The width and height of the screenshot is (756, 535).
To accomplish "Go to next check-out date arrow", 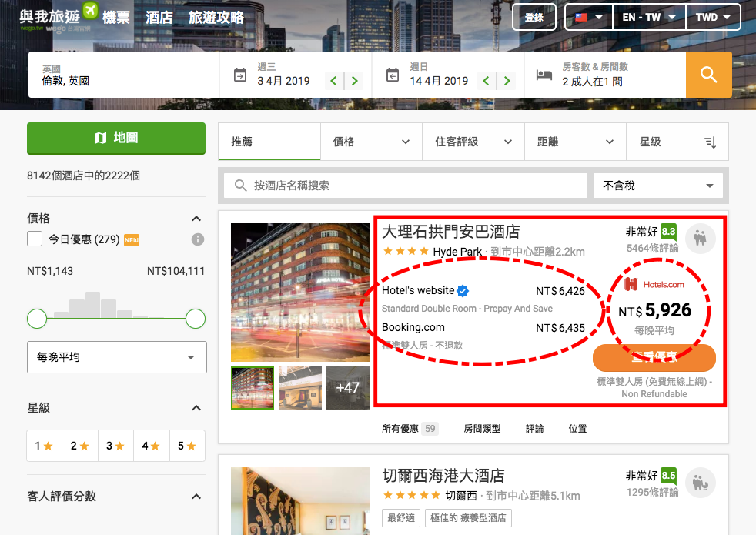I will 507,81.
